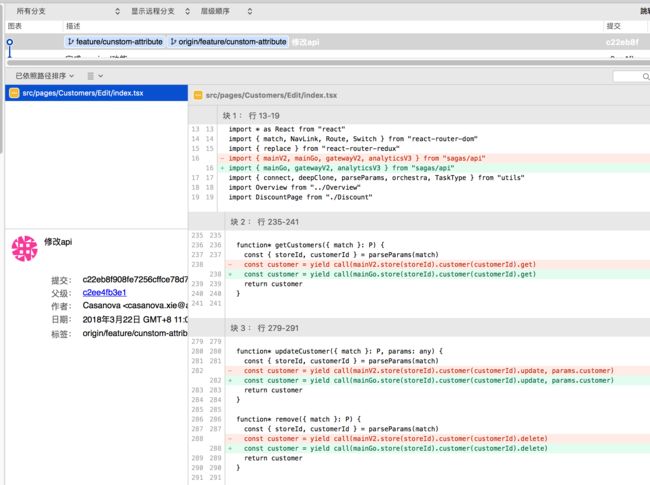Click the 描述 column header
The image size is (650, 485).
tap(73, 26)
